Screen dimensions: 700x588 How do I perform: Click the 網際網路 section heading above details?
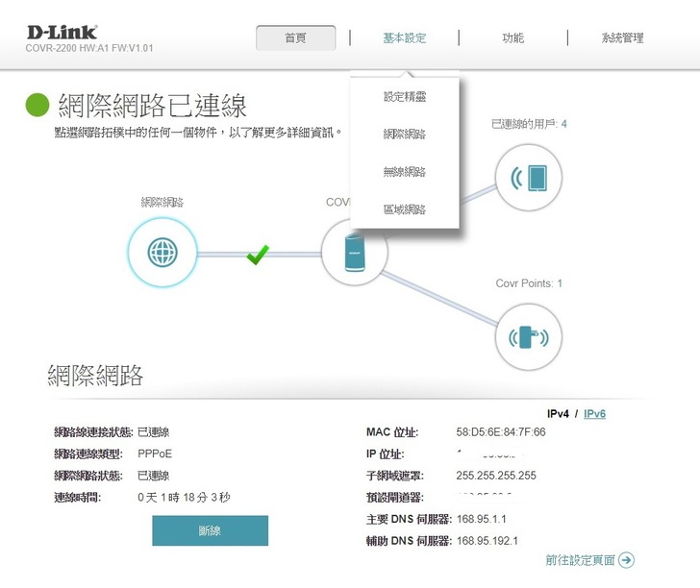coord(95,375)
